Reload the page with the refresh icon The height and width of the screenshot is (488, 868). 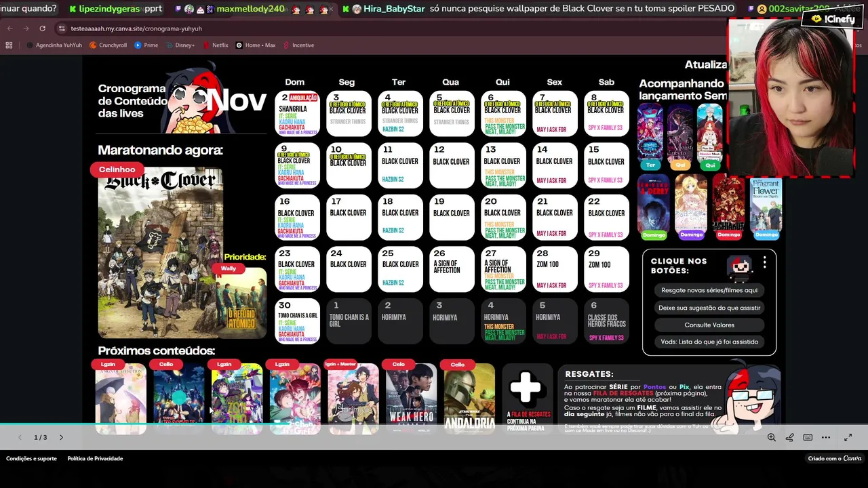42,28
